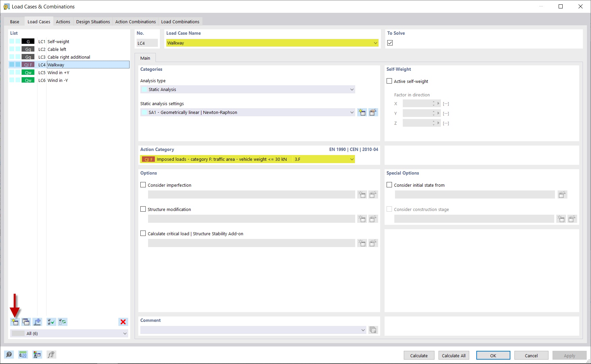Tick the Consider imperfection checkbox
The height and width of the screenshot is (364, 591).
click(x=143, y=185)
